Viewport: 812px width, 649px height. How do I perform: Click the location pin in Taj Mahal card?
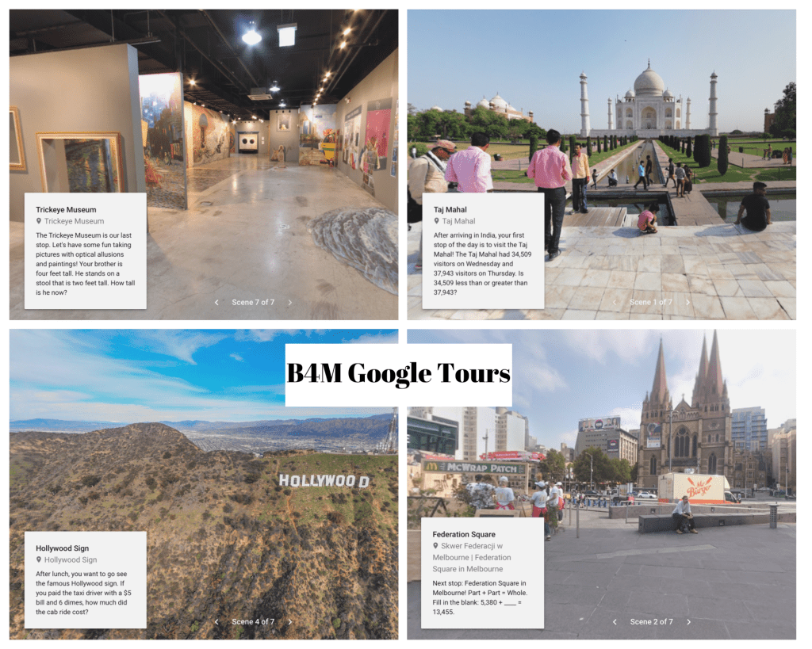click(436, 222)
